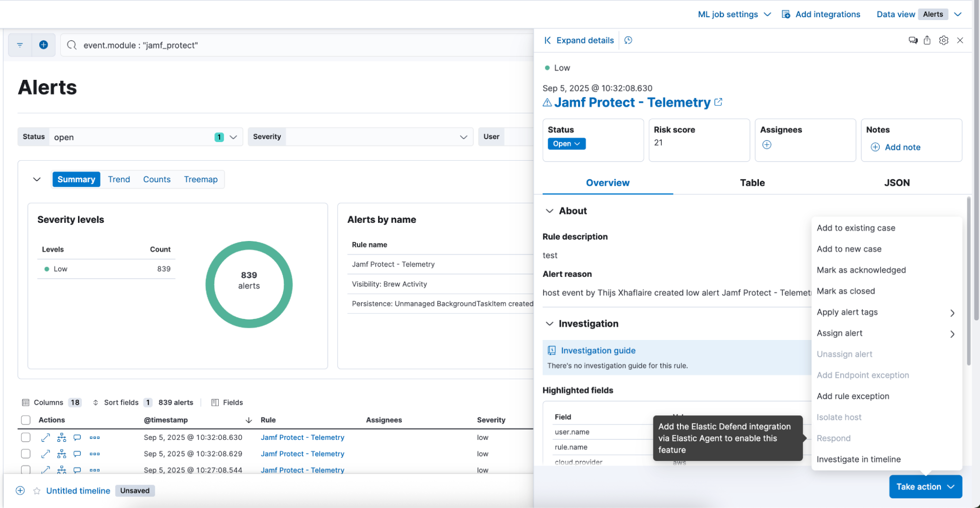Click the green Low severity legend dot
This screenshot has width=980, height=508.
(x=47, y=269)
